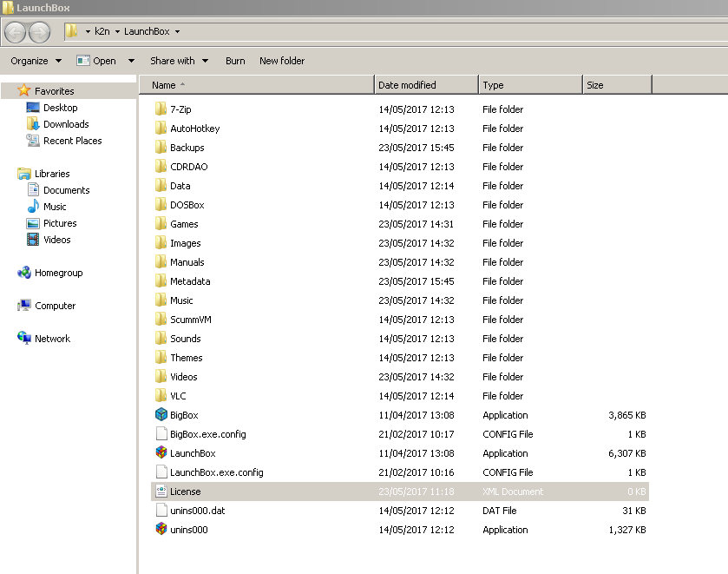This screenshot has height=574, width=728.
Task: Click the ScummVM folder icon
Action: 161,319
